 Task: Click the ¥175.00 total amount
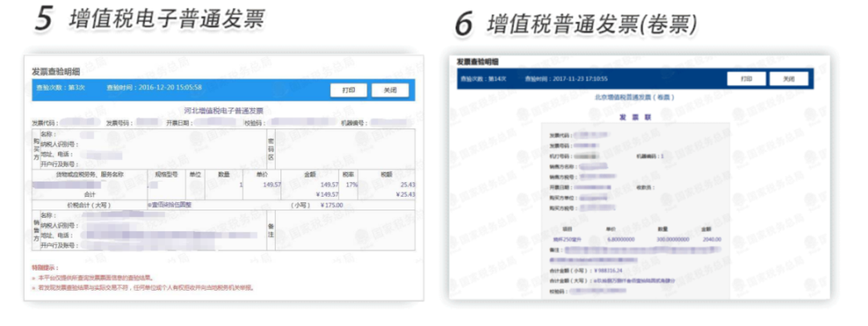[332, 205]
